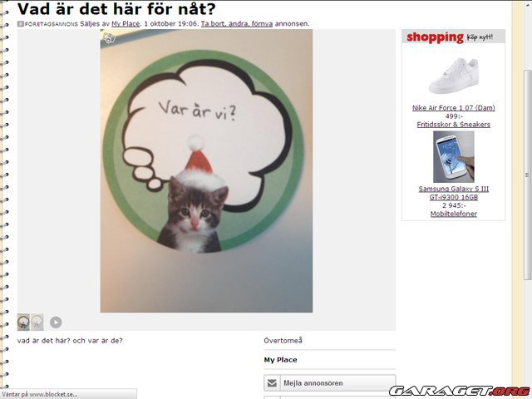Open the Mobiltelefoner category link

[x=454, y=214]
